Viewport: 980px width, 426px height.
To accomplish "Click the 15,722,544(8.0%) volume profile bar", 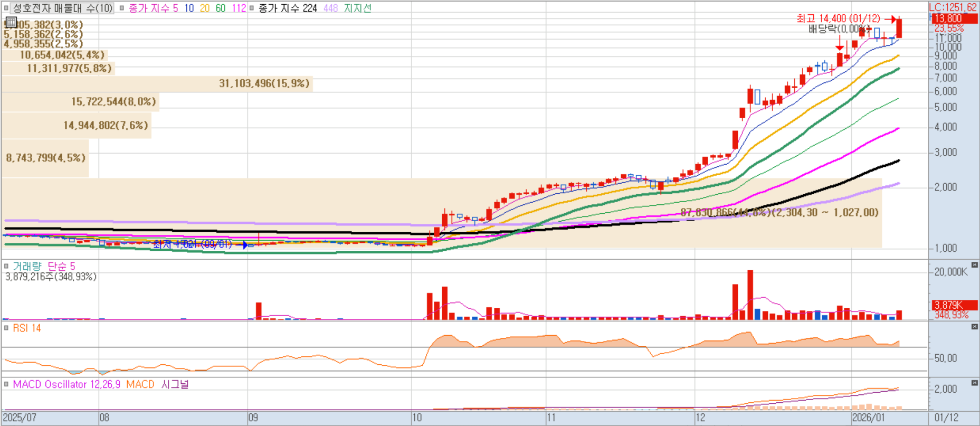I will [80, 101].
